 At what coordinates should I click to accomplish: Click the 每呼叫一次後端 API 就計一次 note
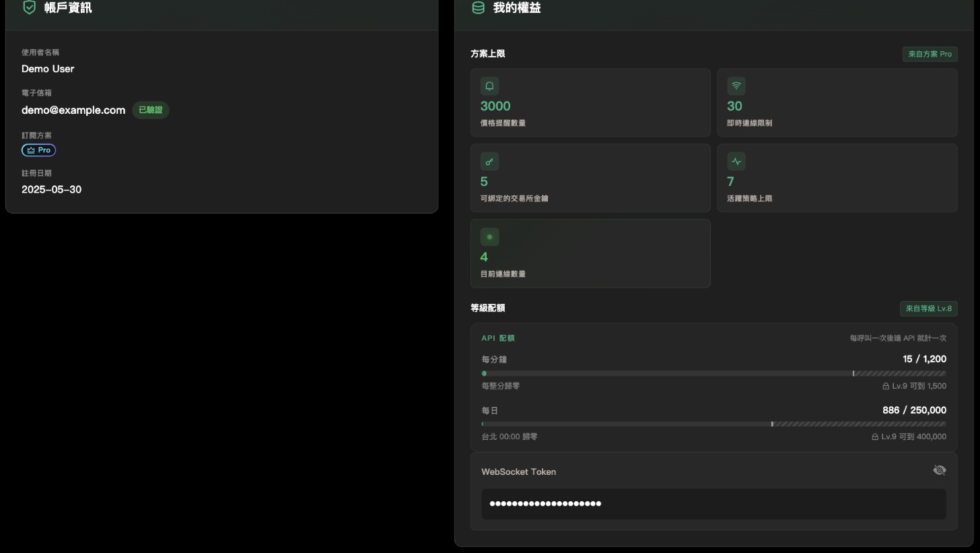898,338
